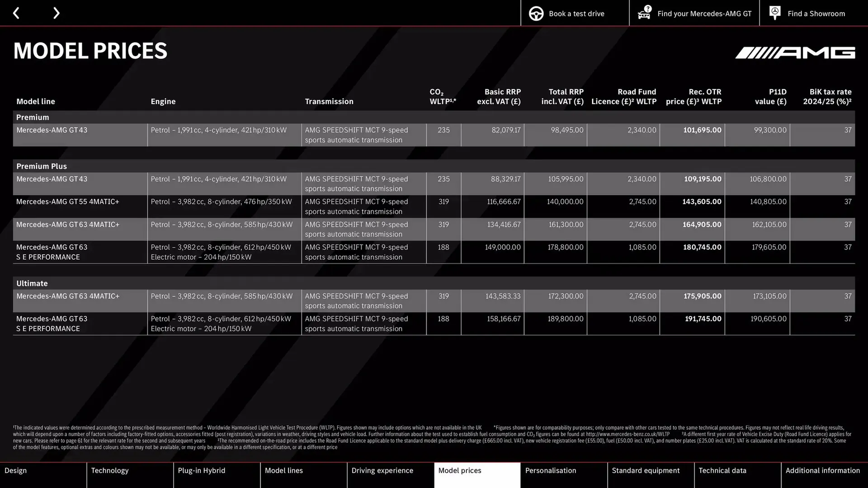Click the Premium section header

coord(33,117)
